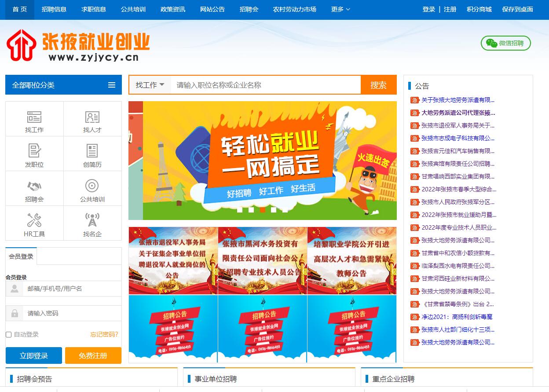Click urgent badge beside 净边2021 notice
Viewport: 549px width, 392px height.
pyautogui.click(x=414, y=317)
